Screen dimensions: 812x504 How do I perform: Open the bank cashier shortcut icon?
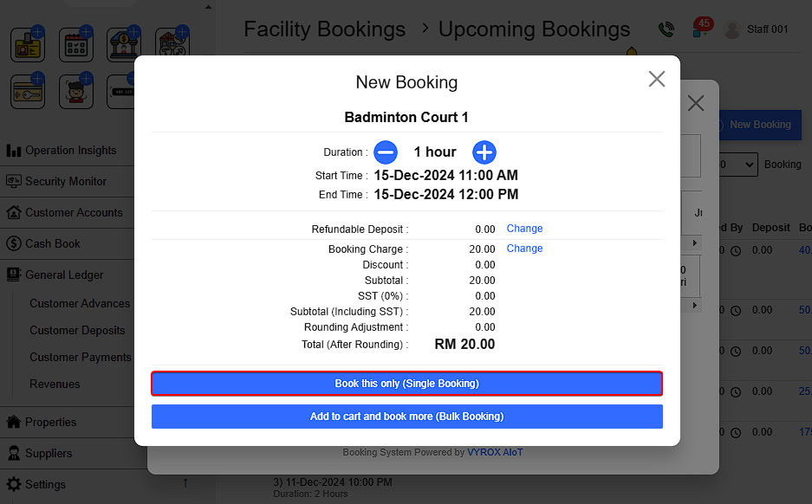coord(124,44)
